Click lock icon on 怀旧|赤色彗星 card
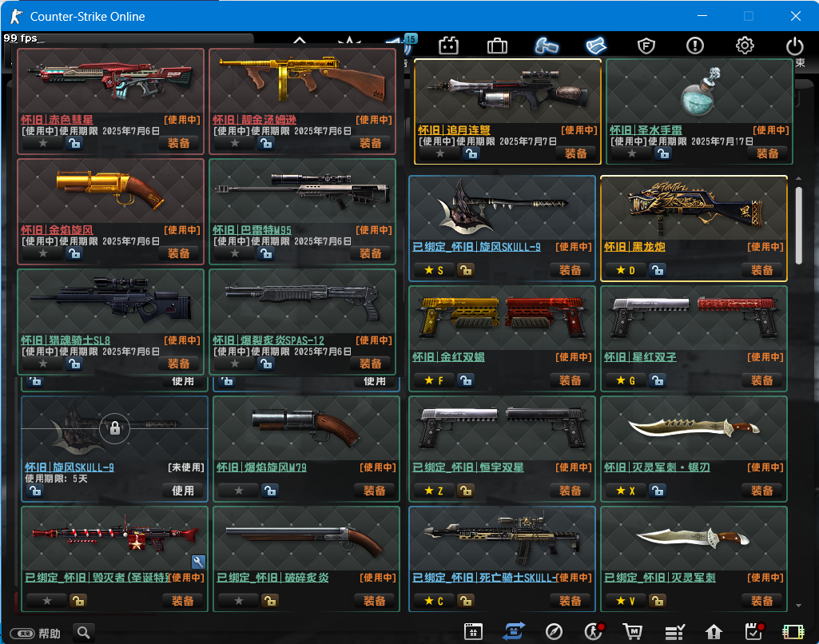 coord(74,142)
